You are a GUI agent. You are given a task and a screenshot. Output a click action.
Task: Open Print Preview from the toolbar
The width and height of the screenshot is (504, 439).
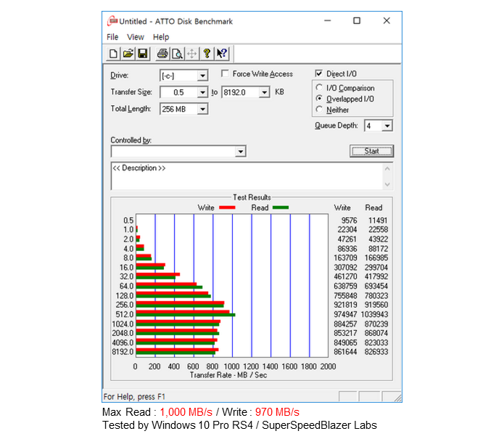click(177, 54)
